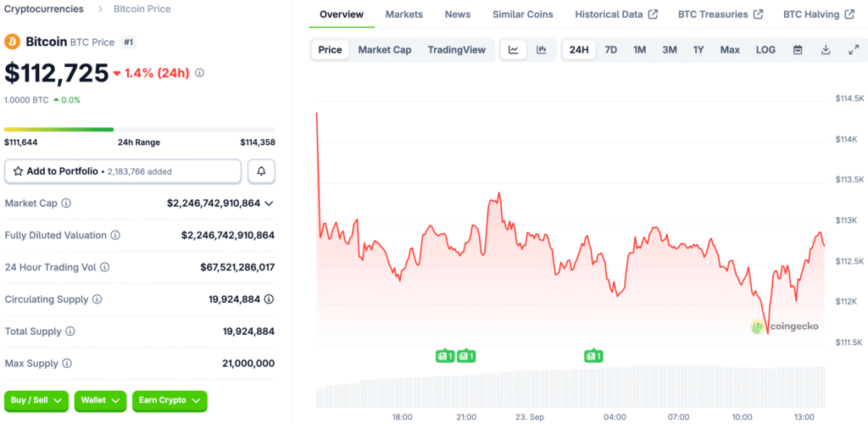
Task: Select the 24H time range
Action: click(x=579, y=50)
